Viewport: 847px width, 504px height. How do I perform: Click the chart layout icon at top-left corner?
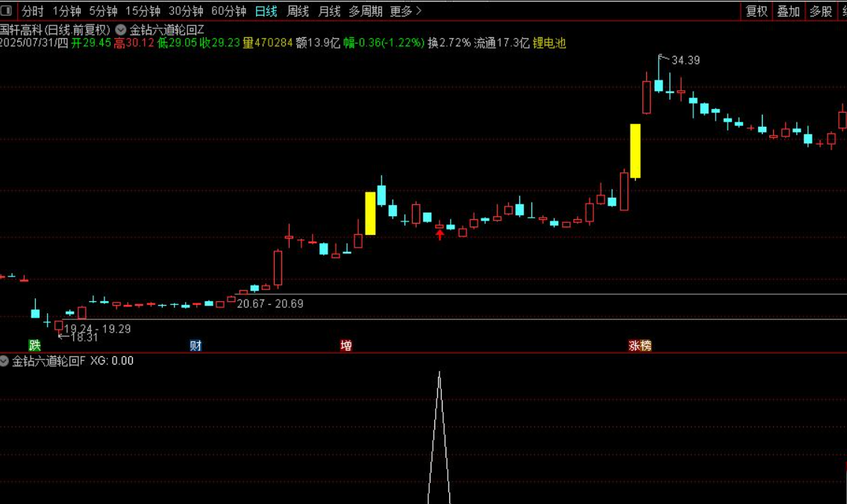[x=7, y=11]
